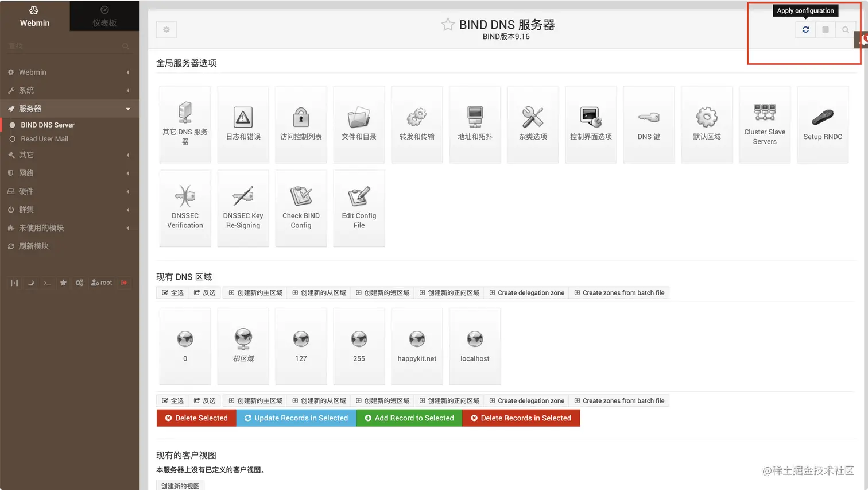The width and height of the screenshot is (868, 490).
Task: Click upper 创建新的正向区域 link
Action: point(449,293)
